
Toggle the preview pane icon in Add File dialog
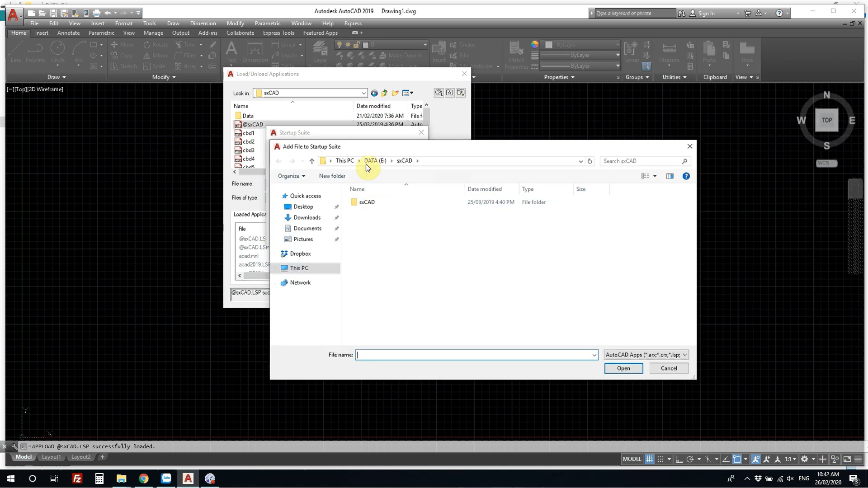pyautogui.click(x=670, y=176)
